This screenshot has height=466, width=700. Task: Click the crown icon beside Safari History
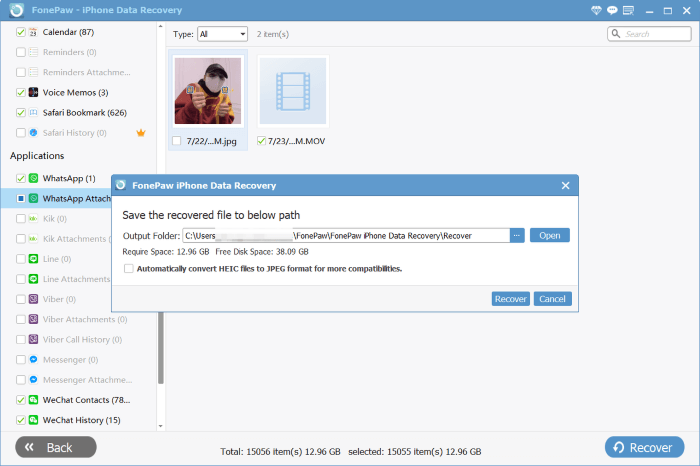[x=141, y=132]
